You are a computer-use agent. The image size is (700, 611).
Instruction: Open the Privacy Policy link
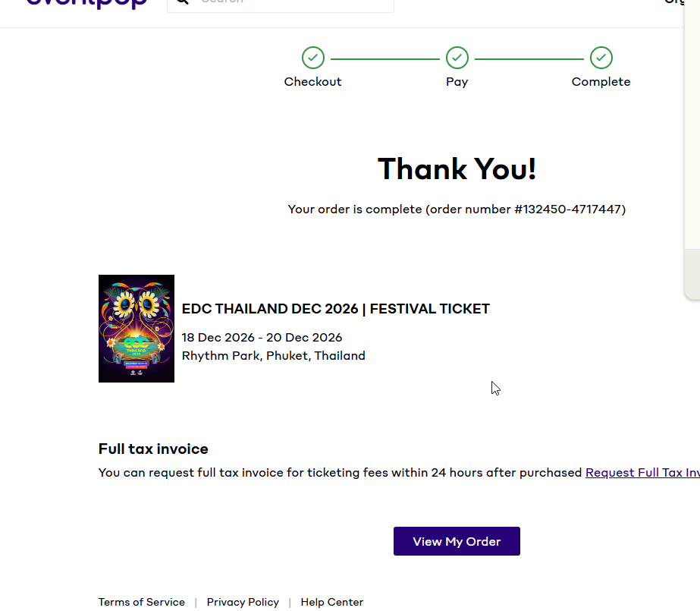coord(243,602)
